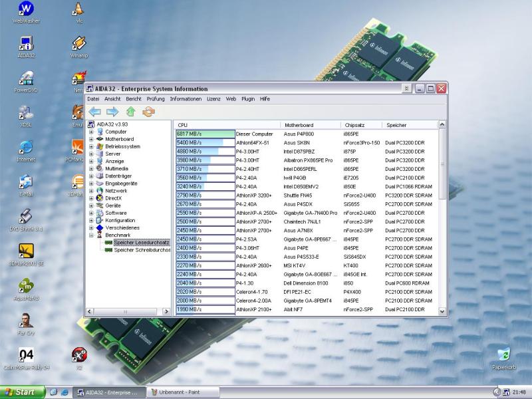
Task: Sort by the Chipsatz column header
Action: coord(361,125)
